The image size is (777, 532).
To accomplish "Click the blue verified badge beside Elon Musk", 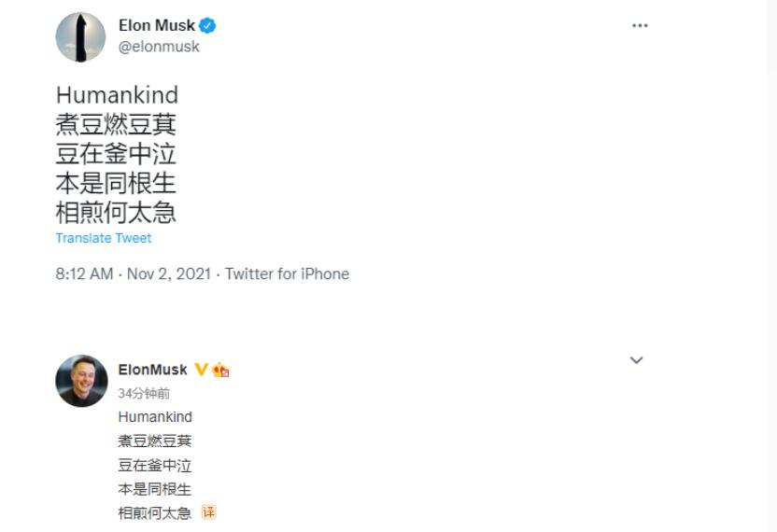I will tap(207, 26).
